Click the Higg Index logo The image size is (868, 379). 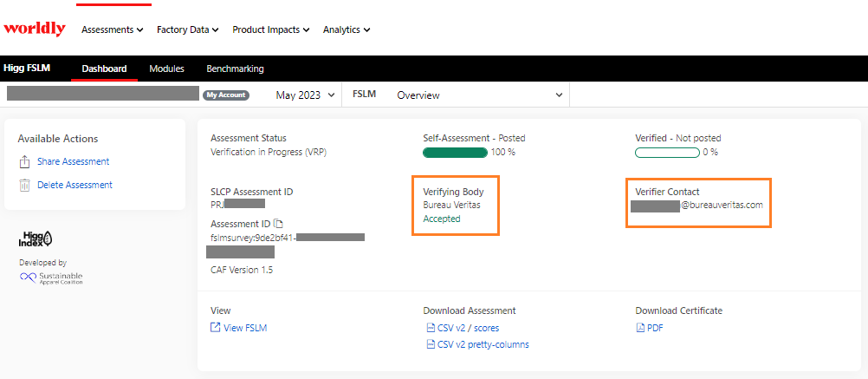pos(37,239)
